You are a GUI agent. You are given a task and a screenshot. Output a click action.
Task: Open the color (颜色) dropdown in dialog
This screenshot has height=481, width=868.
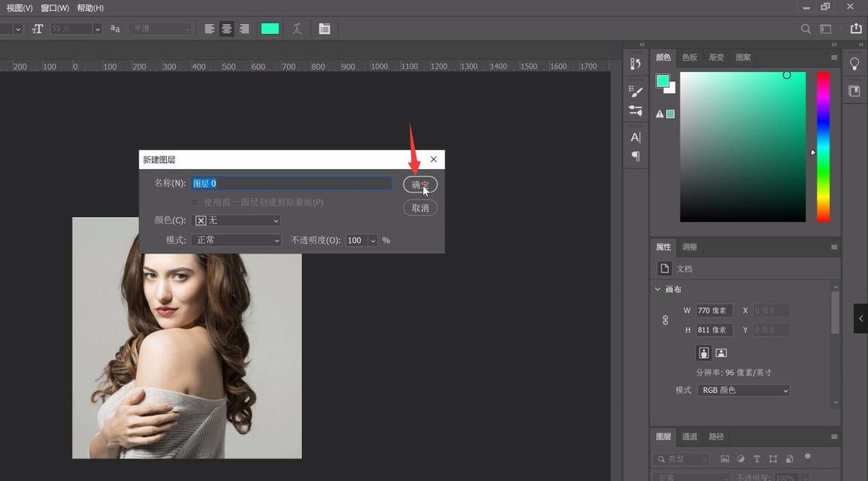[x=236, y=220]
